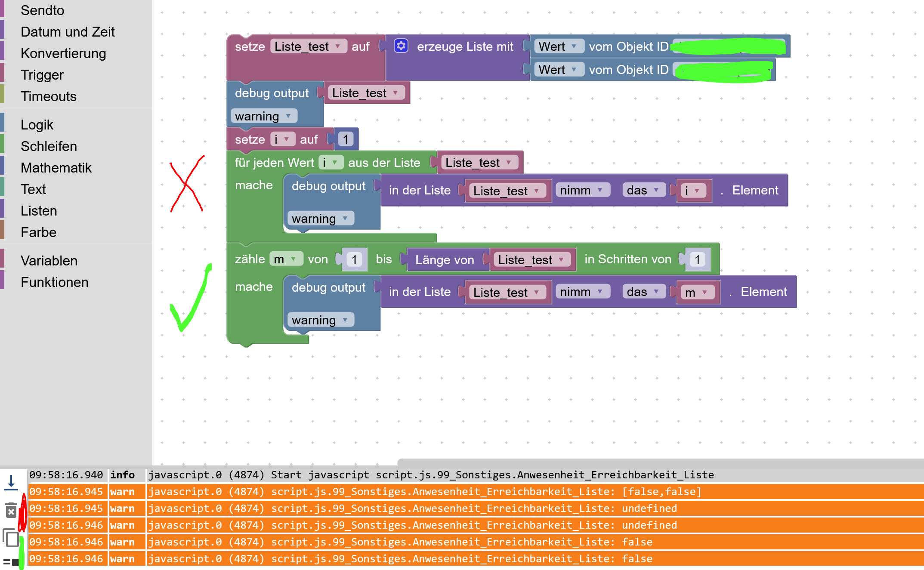
Task: Open the Listen block category
Action: coord(39,211)
